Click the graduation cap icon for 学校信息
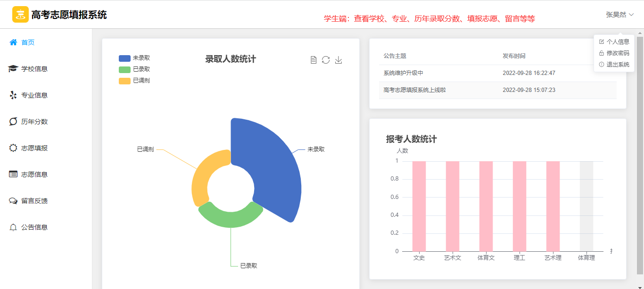Image resolution: width=644 pixels, height=289 pixels. click(x=13, y=69)
